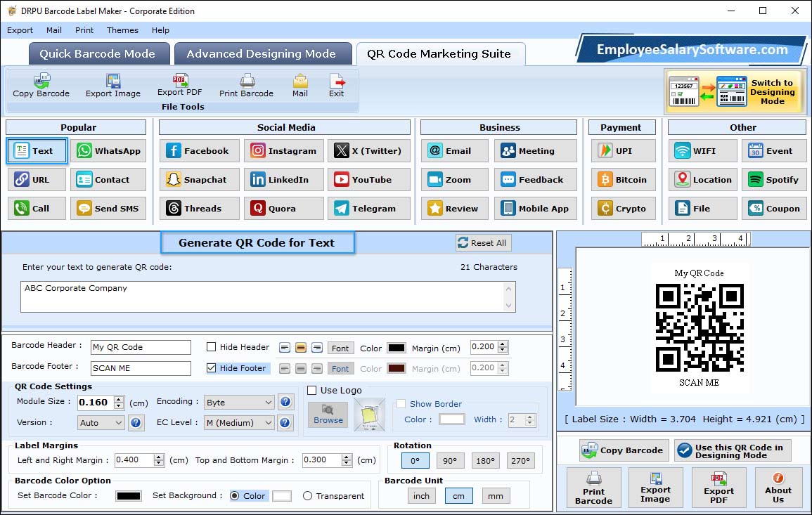812x515 pixels.
Task: Open the Help menu
Action: (160, 30)
